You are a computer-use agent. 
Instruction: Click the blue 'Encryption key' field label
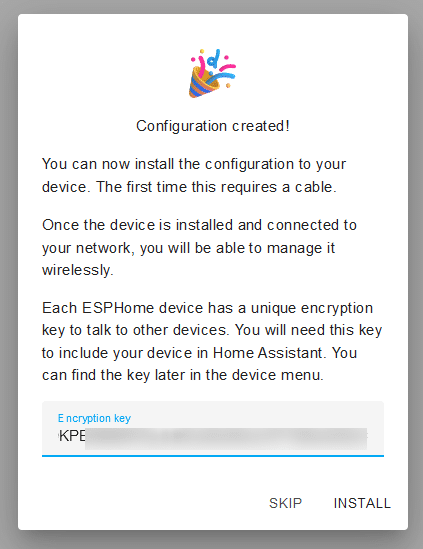[94, 418]
